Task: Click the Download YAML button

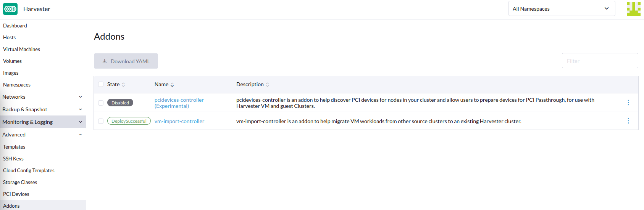Action: [x=126, y=61]
